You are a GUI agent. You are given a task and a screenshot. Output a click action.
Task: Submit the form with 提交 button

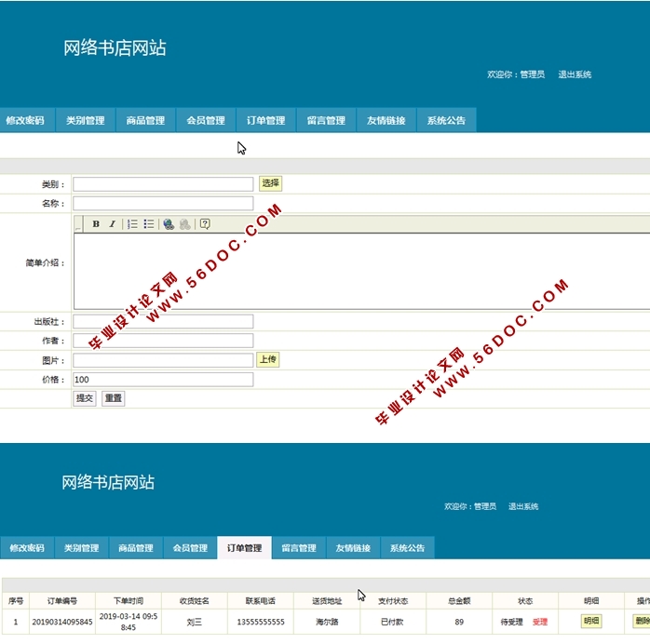point(85,398)
